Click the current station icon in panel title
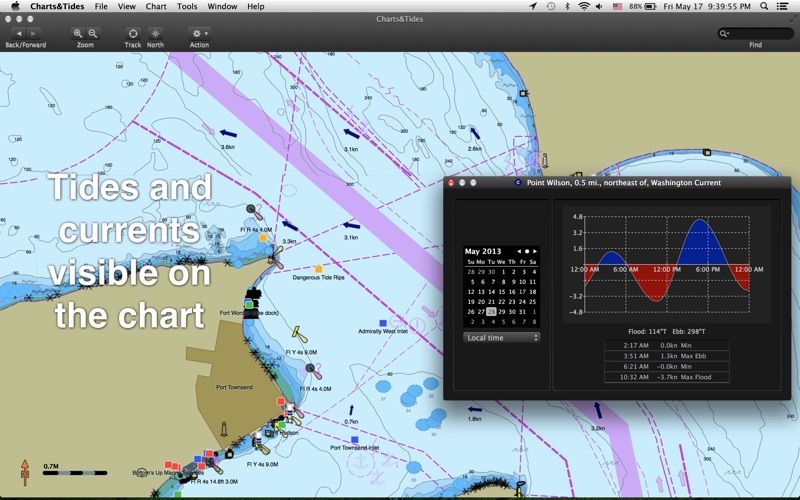 [518, 182]
